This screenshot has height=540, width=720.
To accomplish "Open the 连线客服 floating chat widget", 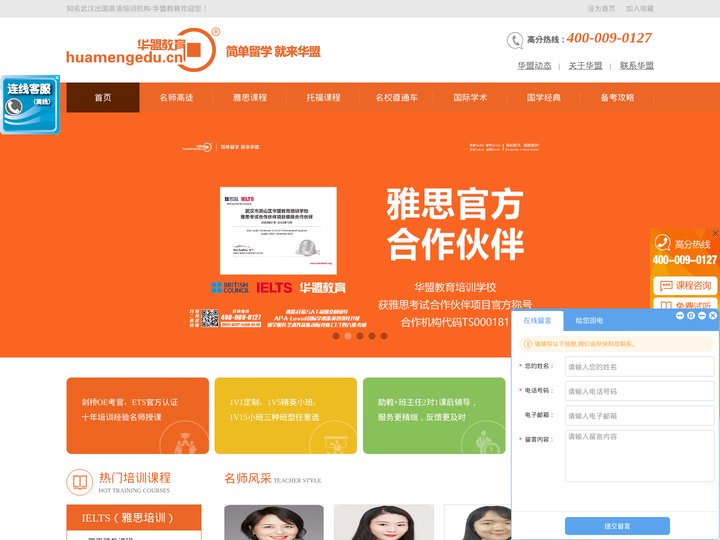I will pos(29,106).
